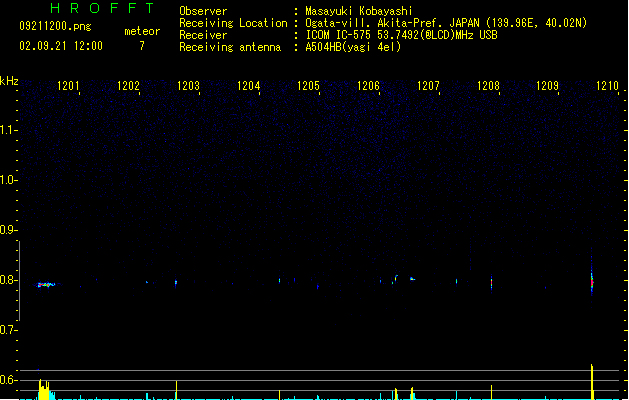Click the meteor count value 7

142,46
